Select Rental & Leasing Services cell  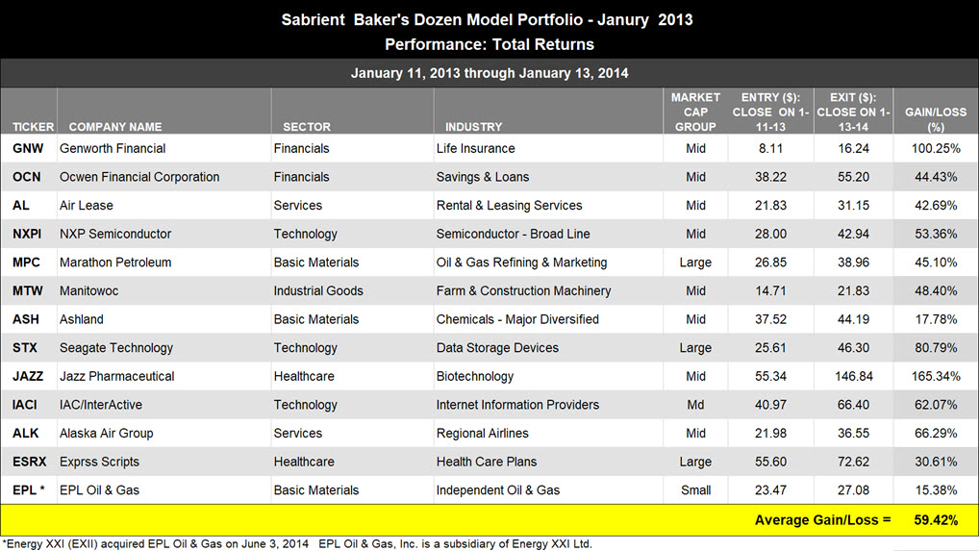click(509, 206)
